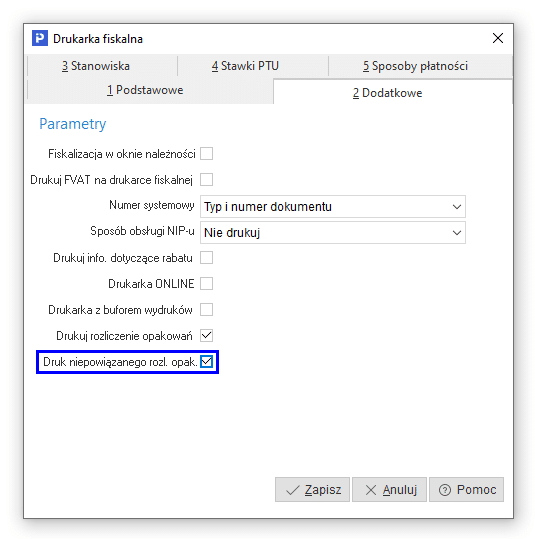
Task: Check Drukarka z buforem wydruków
Action: point(206,309)
